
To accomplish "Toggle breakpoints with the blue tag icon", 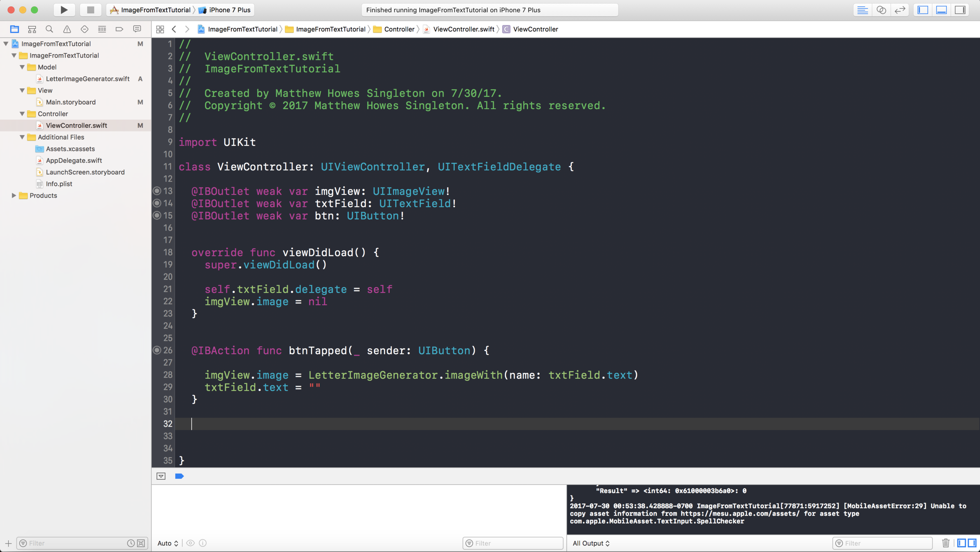I will point(180,476).
